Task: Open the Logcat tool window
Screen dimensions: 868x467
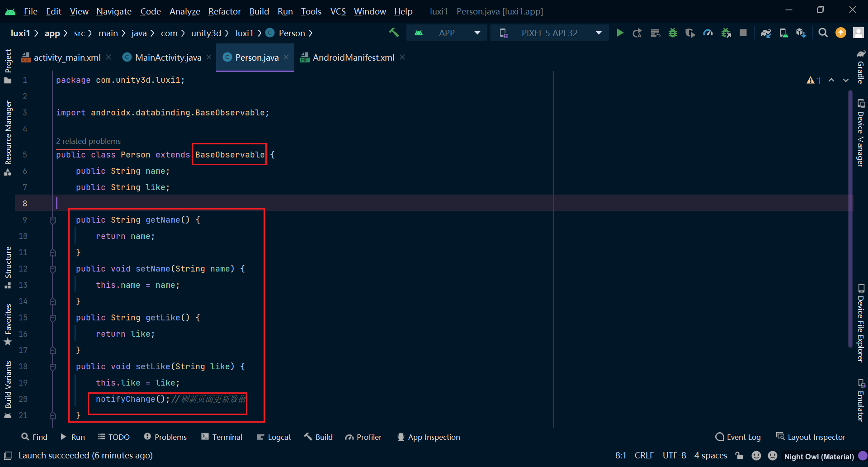Action: coord(274,437)
